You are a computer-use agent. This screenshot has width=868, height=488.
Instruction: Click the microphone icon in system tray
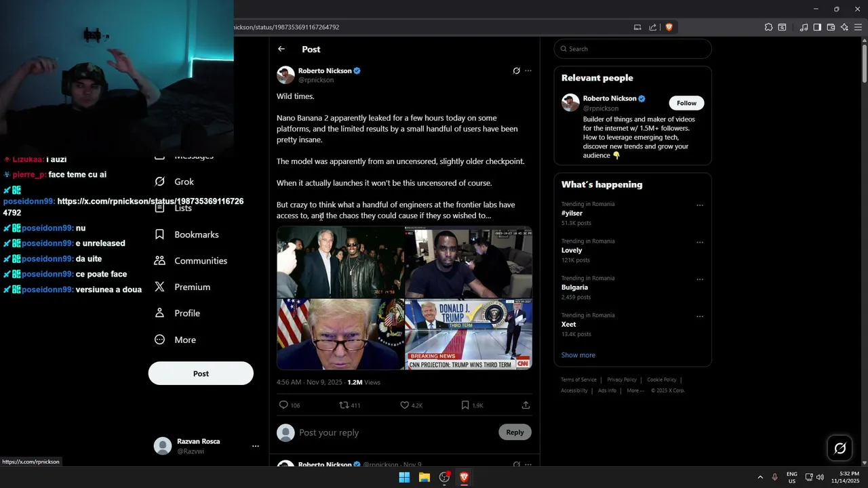pyautogui.click(x=775, y=477)
